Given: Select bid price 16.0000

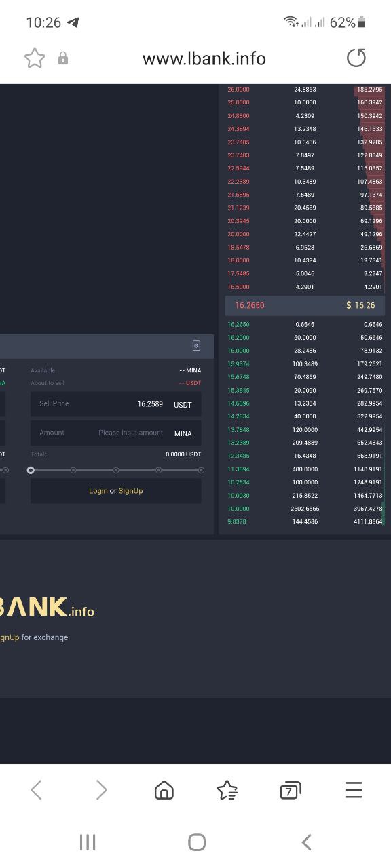Looking at the screenshot, I should 238,351.
